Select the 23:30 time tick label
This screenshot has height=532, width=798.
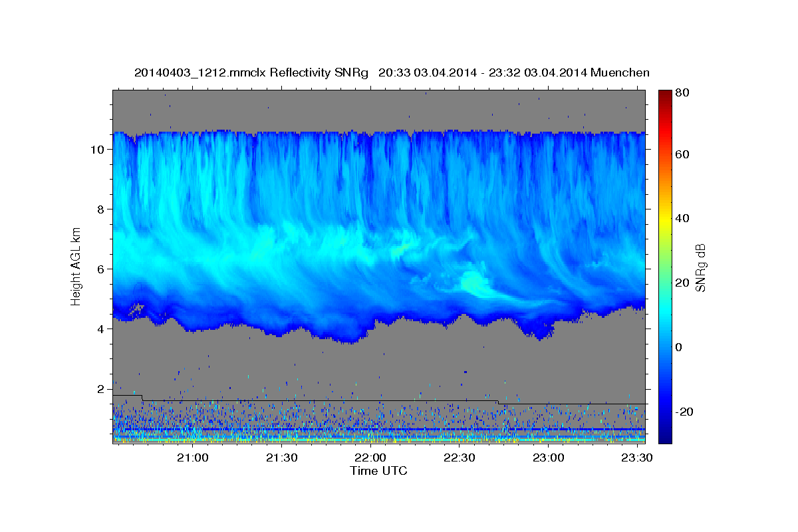point(636,458)
